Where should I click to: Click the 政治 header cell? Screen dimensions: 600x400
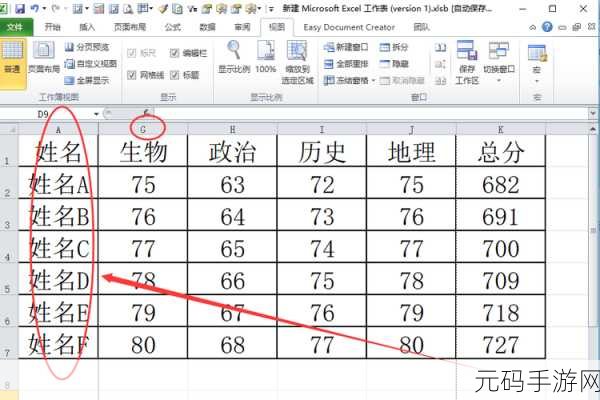coord(232,151)
